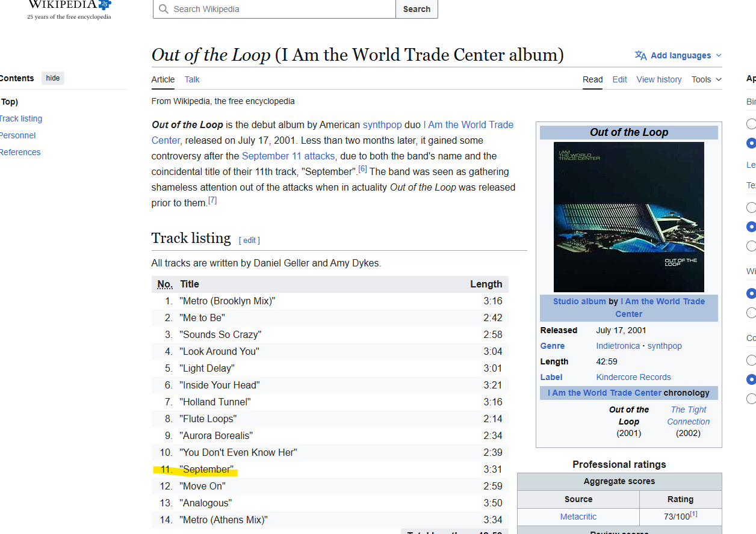Click the Length column header
The image size is (756, 534).
(x=486, y=284)
